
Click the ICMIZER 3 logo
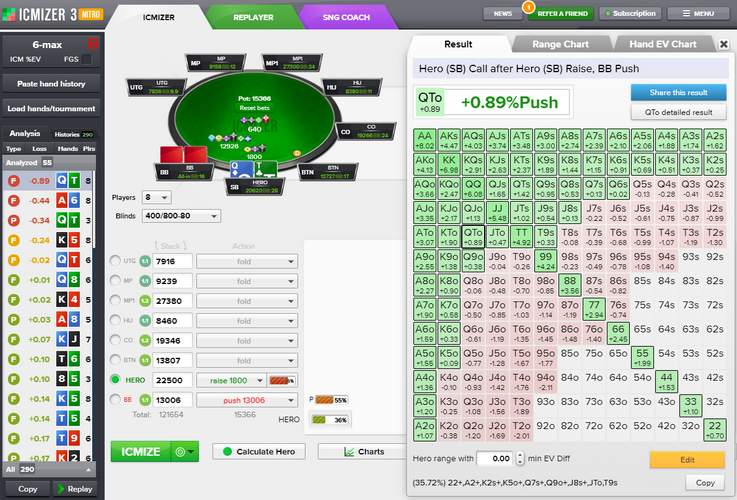[x=52, y=15]
